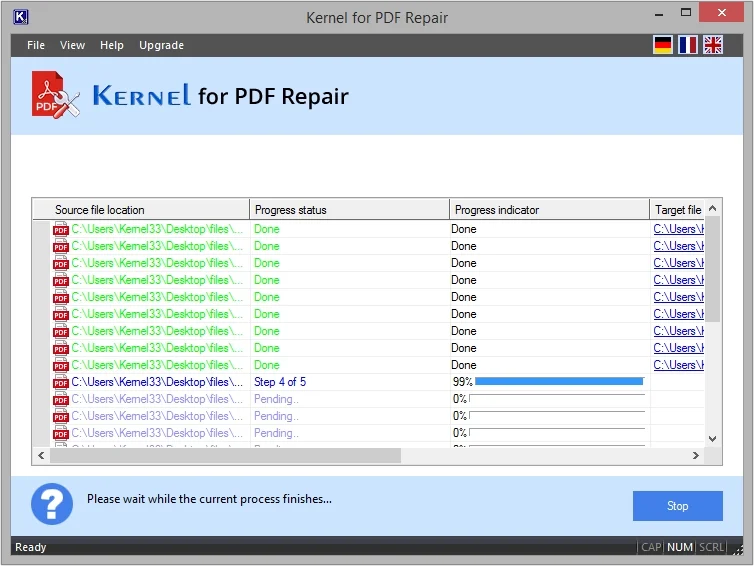
Task: Open target file link in the fifth row
Action: coord(678,297)
